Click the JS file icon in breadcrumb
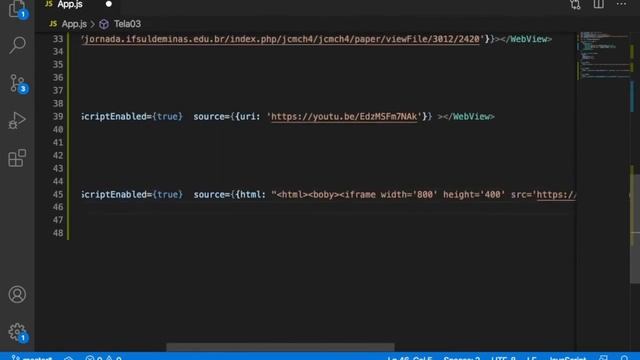Screen dimensions: 640x360 tap(53, 24)
